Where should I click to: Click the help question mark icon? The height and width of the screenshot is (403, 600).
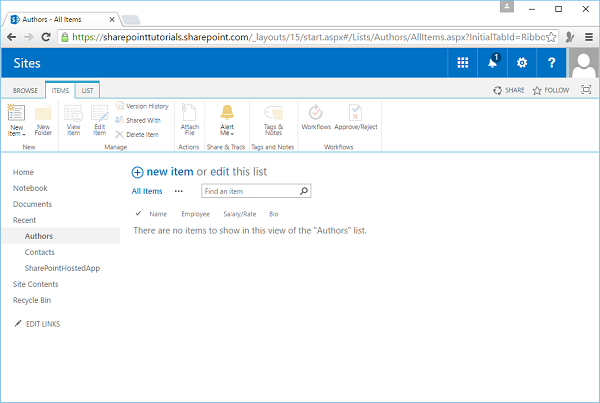pos(551,63)
